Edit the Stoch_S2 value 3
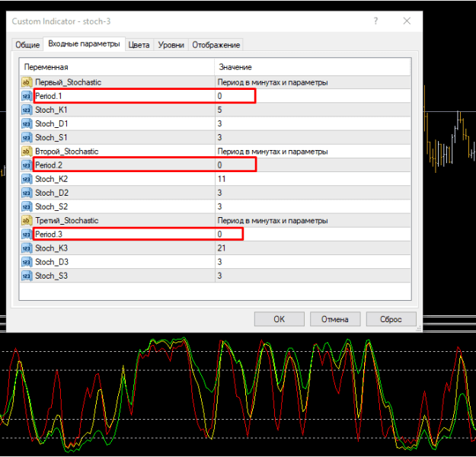Image resolution: width=476 pixels, height=457 pixels. pos(313,206)
